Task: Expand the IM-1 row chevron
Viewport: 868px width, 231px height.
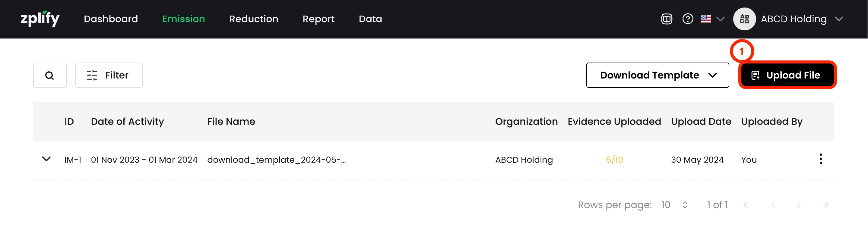Action: tap(46, 159)
